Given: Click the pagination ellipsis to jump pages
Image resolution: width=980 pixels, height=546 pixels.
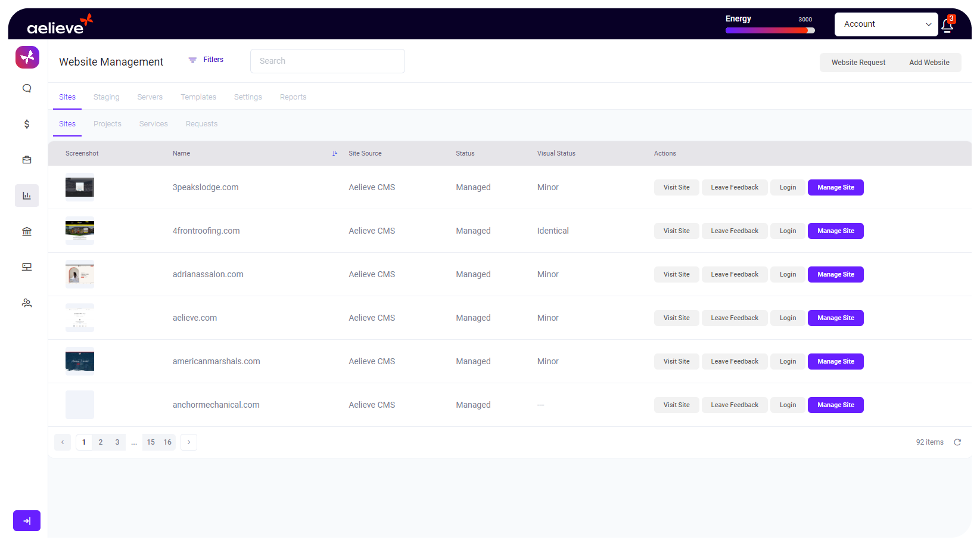Looking at the screenshot, I should tap(134, 442).
